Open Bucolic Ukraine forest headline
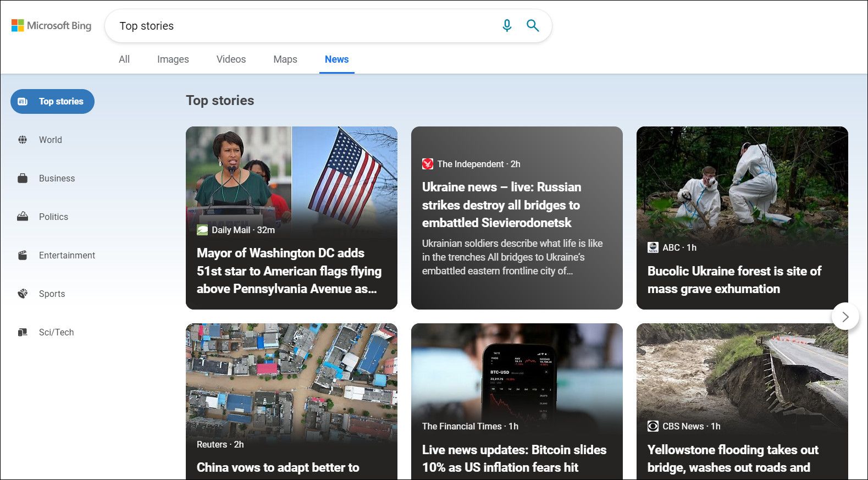Viewport: 868px width, 480px height. 734,280
